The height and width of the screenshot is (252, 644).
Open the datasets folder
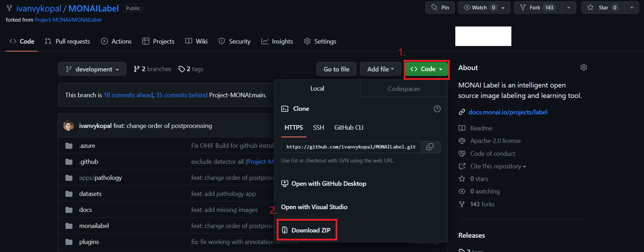pyautogui.click(x=91, y=194)
